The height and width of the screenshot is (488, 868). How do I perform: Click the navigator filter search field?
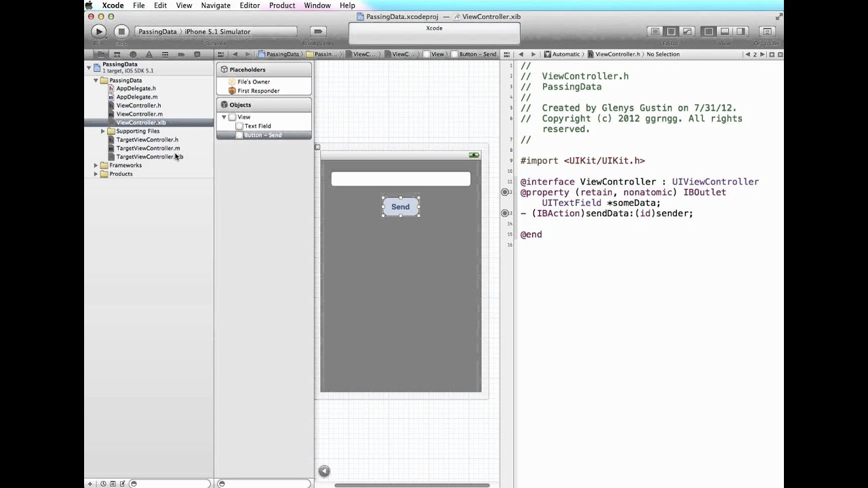(x=170, y=483)
